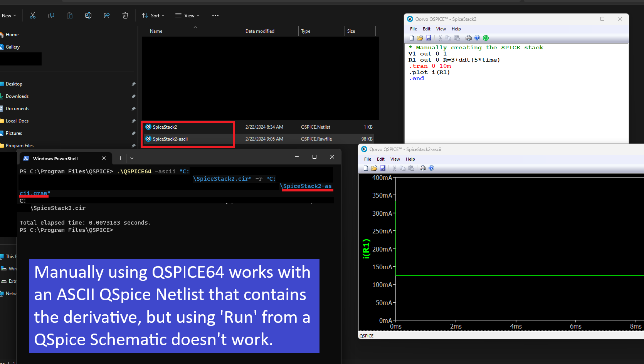
Task: Open New dropdown in File Explorer
Action: coord(9,16)
